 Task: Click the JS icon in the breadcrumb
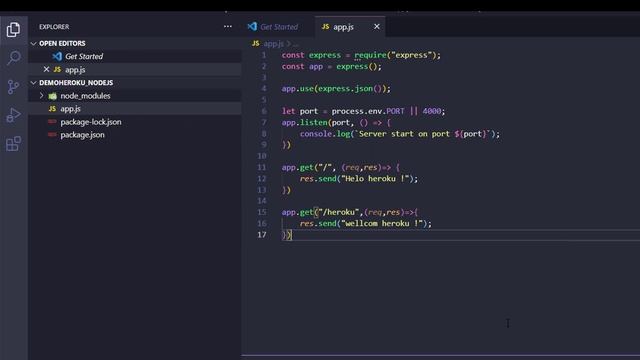coord(256,43)
